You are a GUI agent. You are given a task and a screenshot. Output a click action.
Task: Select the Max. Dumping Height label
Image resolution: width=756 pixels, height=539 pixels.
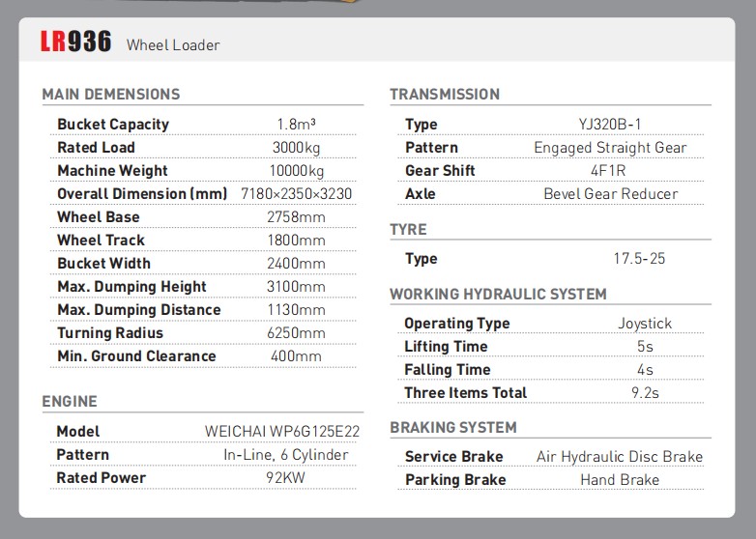pyautogui.click(x=131, y=287)
